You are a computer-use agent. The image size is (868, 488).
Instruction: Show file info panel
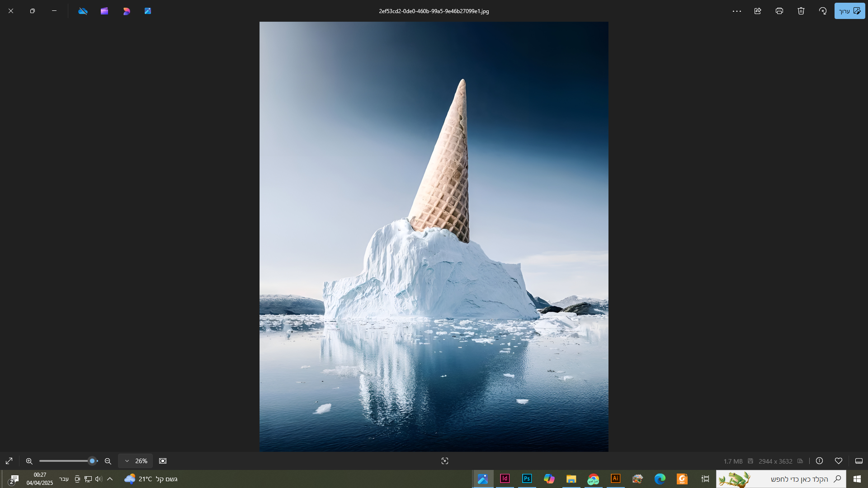819,461
